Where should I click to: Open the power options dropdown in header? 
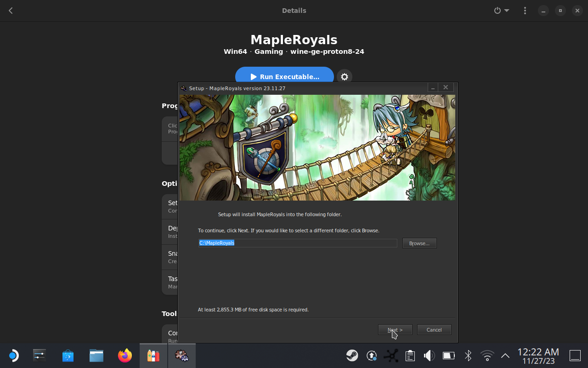tap(502, 11)
